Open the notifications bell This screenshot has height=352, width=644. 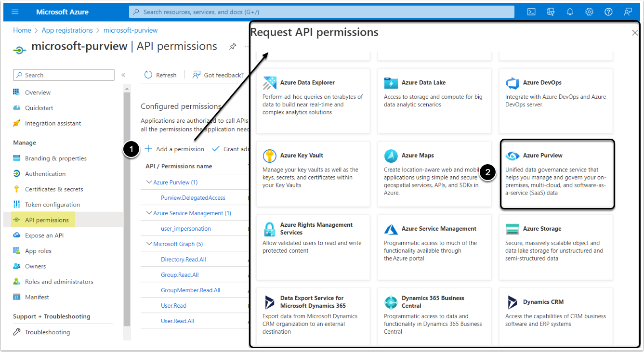pos(570,12)
